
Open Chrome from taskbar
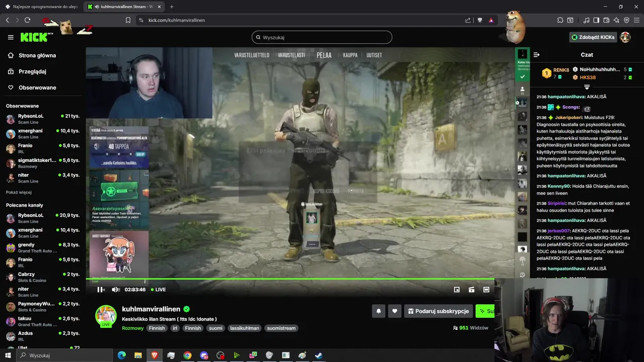click(x=187, y=355)
